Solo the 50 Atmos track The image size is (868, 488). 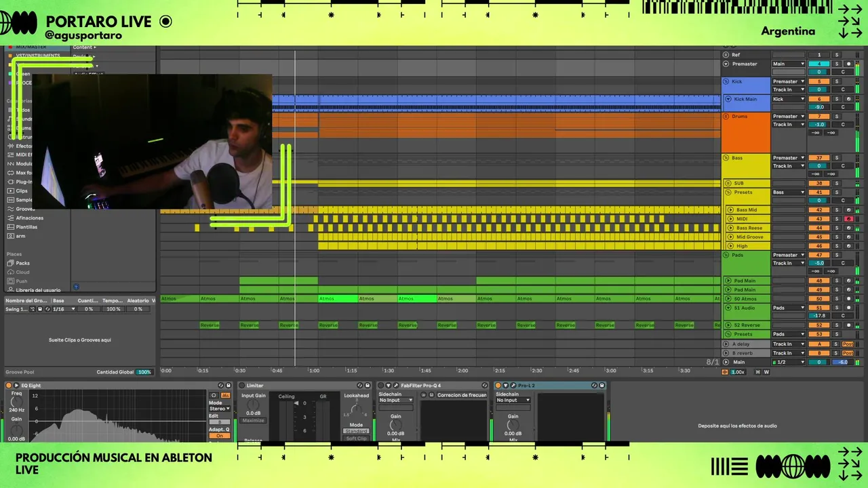pyautogui.click(x=836, y=298)
